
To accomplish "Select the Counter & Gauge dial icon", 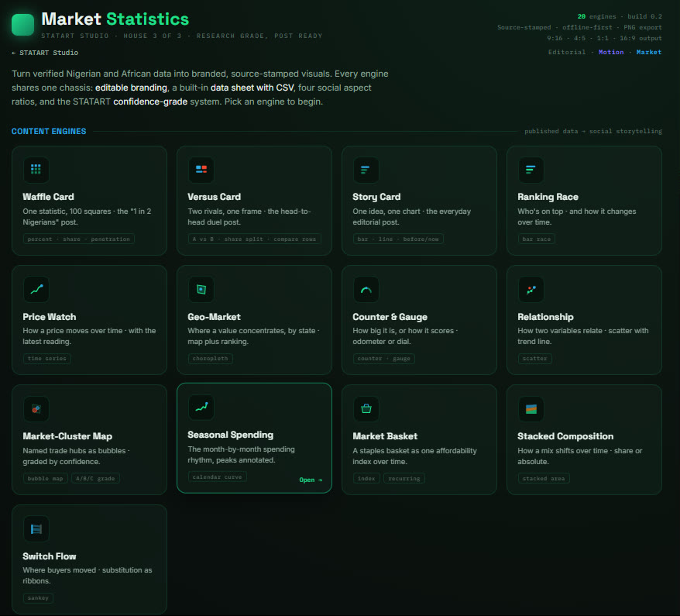I will [366, 289].
